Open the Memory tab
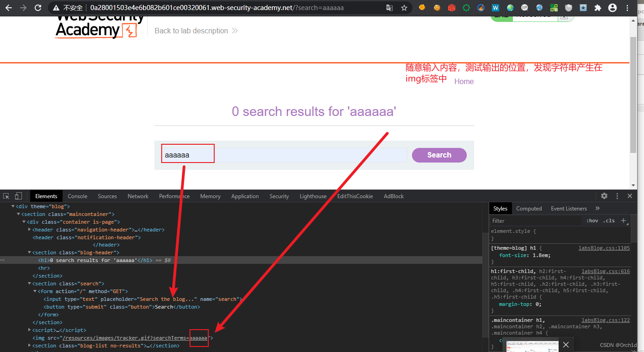The width and height of the screenshot is (644, 352). (x=210, y=196)
